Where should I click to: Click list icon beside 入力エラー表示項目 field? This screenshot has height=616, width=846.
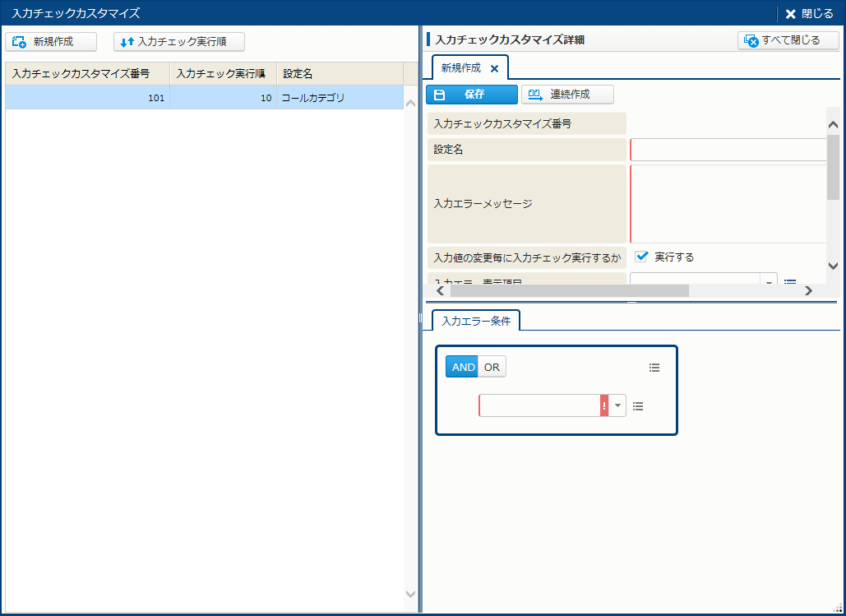click(x=790, y=282)
